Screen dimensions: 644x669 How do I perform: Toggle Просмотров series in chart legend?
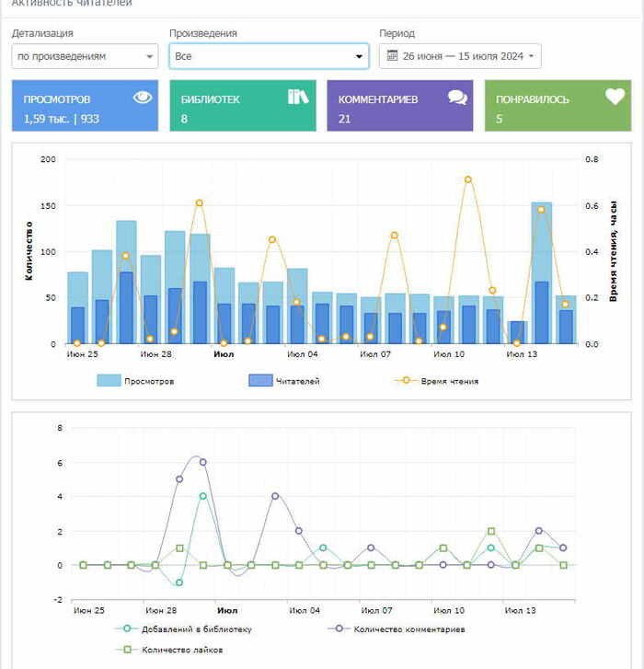point(135,381)
